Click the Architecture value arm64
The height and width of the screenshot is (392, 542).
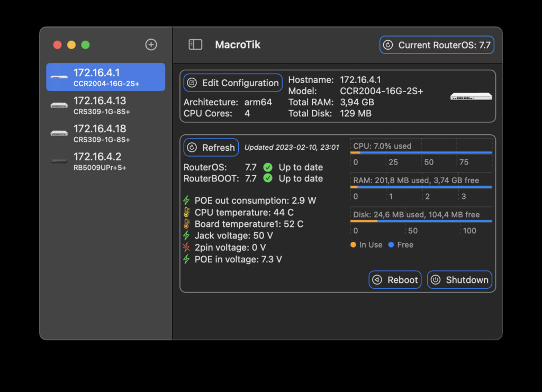258,102
